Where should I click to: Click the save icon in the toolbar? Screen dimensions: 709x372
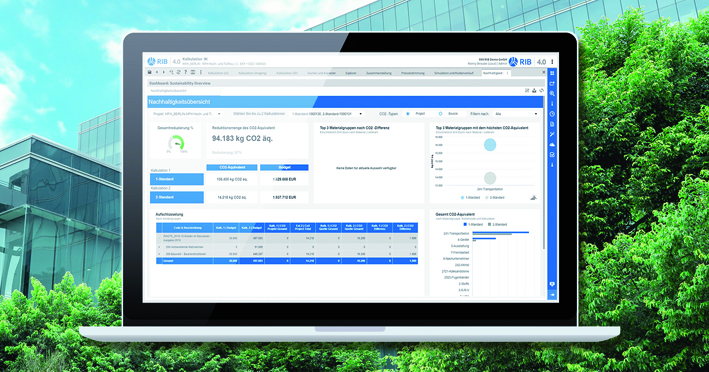point(150,72)
